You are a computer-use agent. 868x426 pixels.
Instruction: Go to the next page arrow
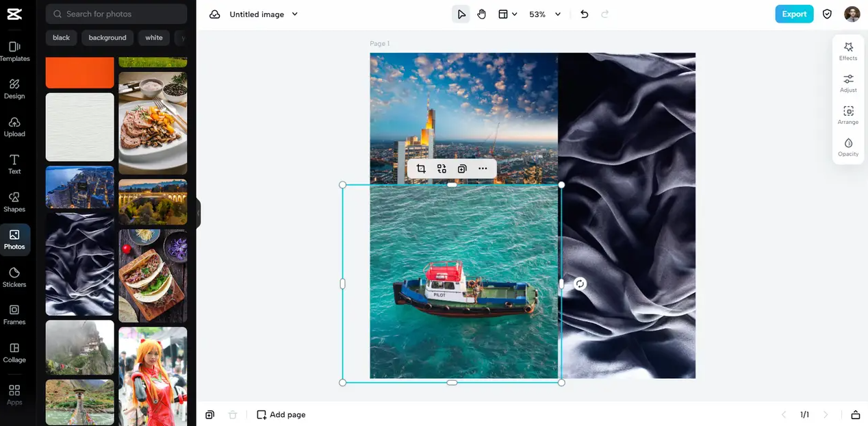pos(826,414)
